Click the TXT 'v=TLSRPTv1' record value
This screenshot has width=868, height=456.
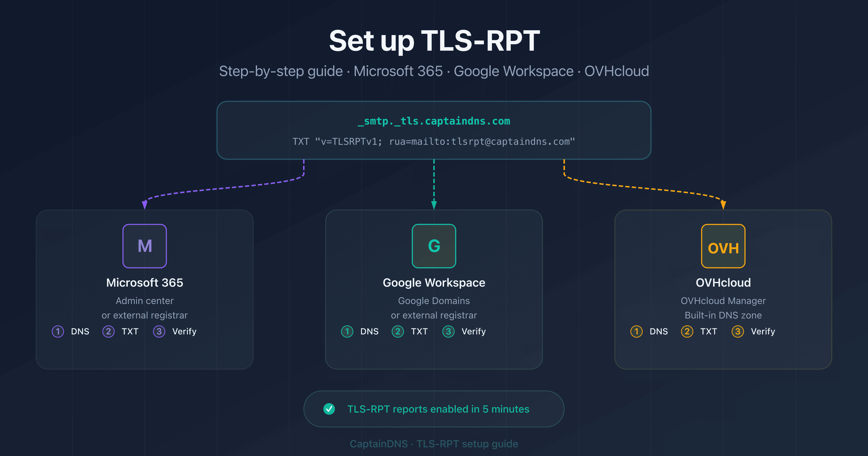[434, 141]
